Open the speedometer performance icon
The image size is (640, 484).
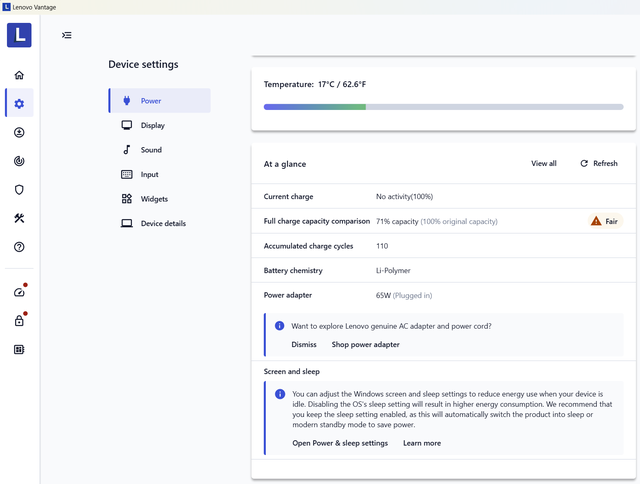[x=19, y=292]
